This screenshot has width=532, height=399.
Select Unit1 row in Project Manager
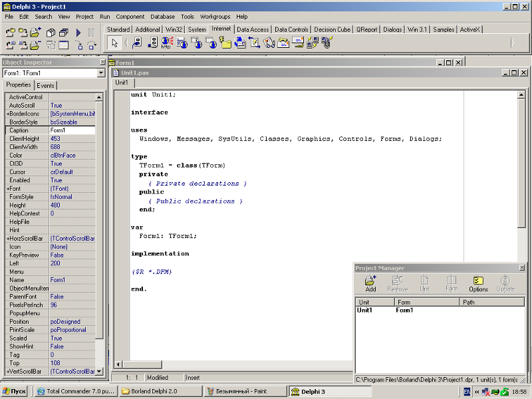(x=440, y=310)
